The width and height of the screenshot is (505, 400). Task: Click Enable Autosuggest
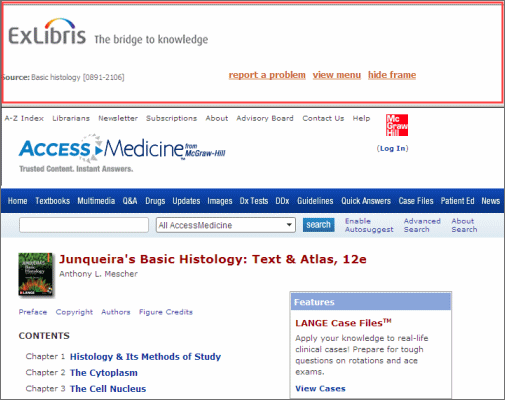(x=369, y=225)
